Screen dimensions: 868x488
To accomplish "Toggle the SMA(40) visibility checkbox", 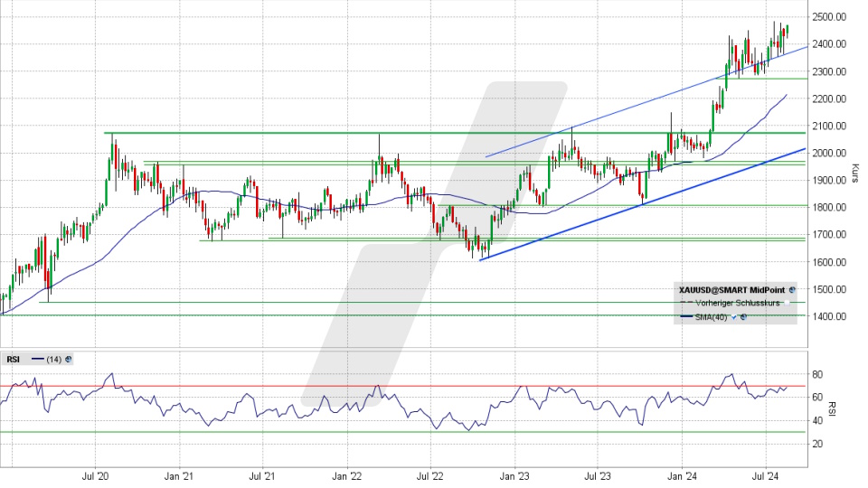I will pyautogui.click(x=734, y=317).
